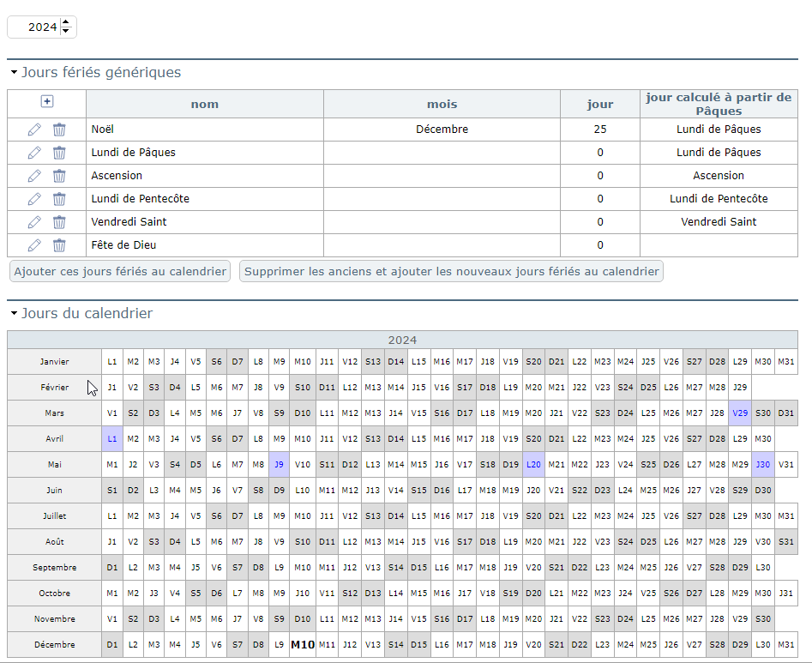Delete the Fête de Dieu row
This screenshot has width=812, height=663.
click(x=59, y=245)
